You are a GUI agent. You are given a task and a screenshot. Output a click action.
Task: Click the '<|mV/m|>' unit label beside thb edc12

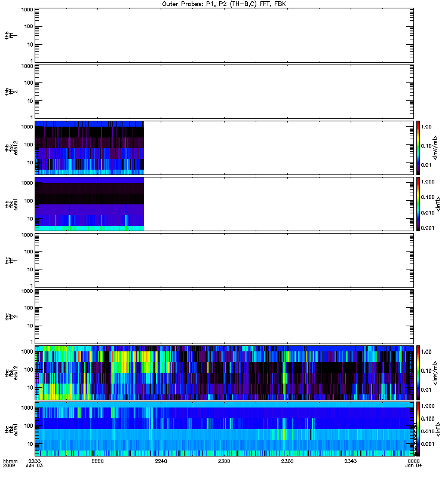[435, 148]
